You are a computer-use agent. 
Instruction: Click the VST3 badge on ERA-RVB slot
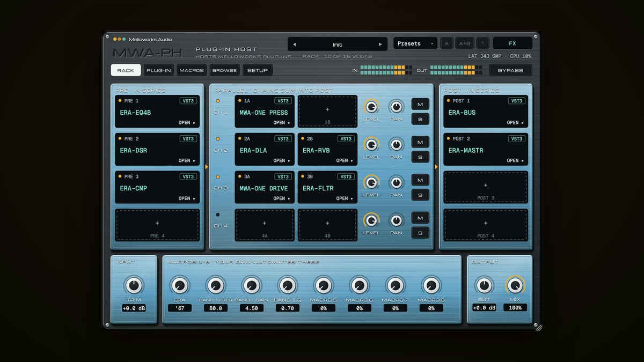(x=346, y=138)
